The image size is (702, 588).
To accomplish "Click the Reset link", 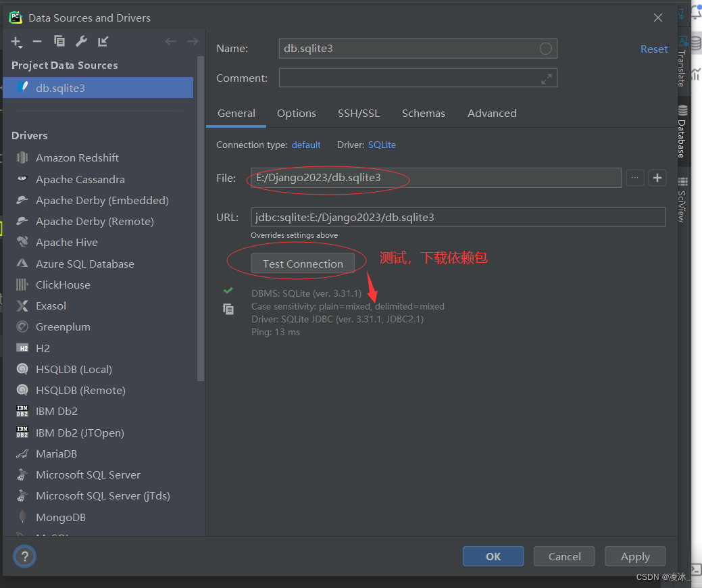I will tap(653, 49).
